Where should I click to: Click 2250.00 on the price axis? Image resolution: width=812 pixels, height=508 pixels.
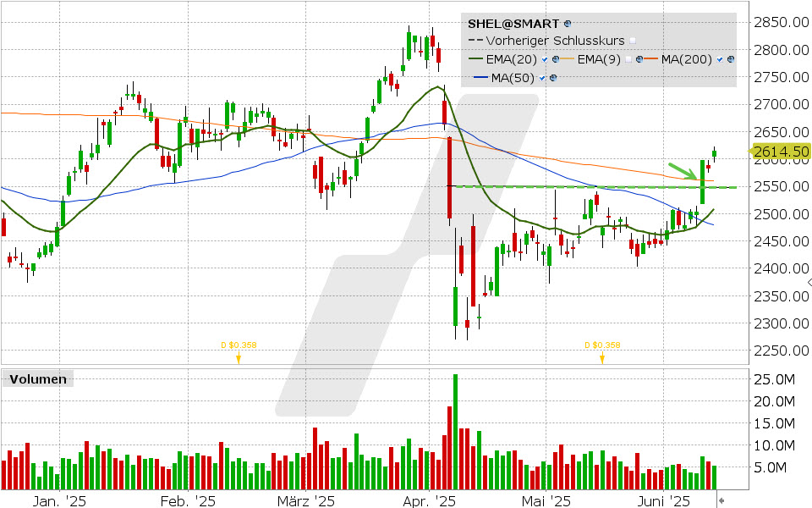pos(781,351)
